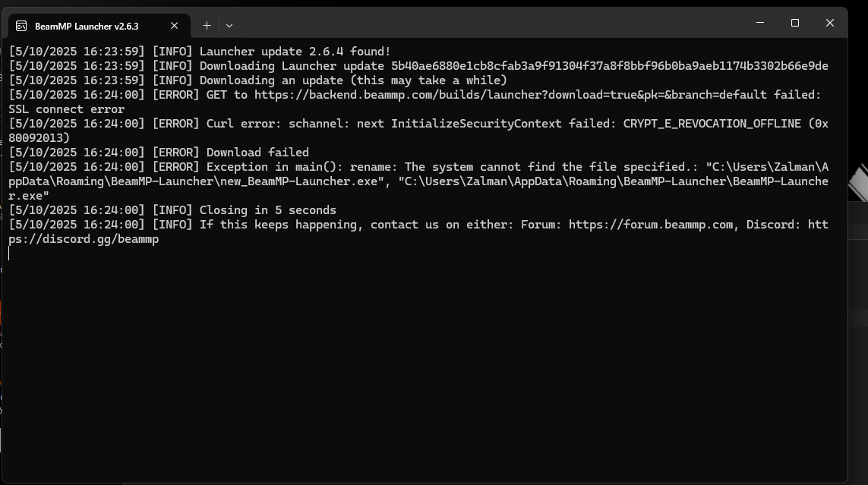Click the terminal icon on the BeamMP tab
This screenshot has width=868, height=485.
(x=21, y=26)
